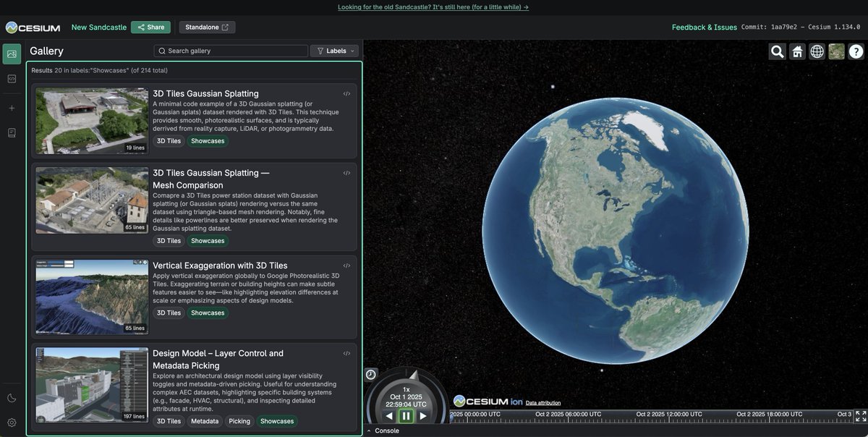View code icon for Design Model card
The height and width of the screenshot is (437, 868).
(x=346, y=353)
